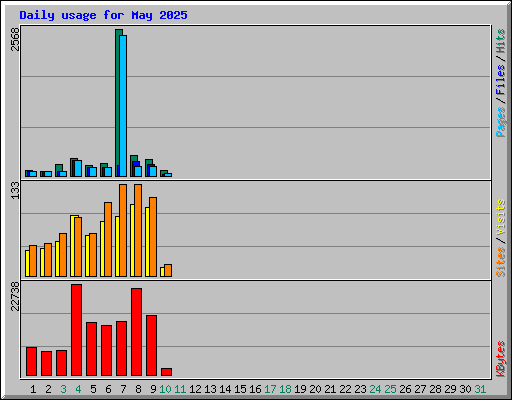Click green weekend day label 31
Screen dimensions: 512x400
(480, 389)
